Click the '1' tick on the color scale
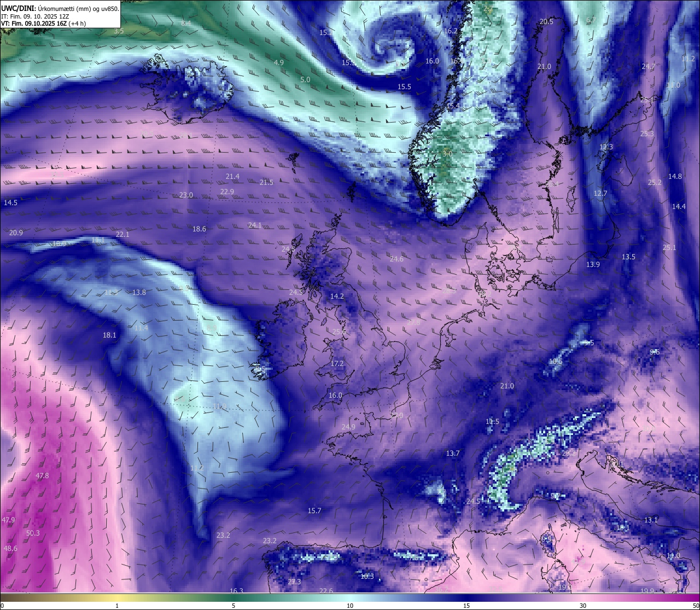The image size is (700, 610). 117,606
